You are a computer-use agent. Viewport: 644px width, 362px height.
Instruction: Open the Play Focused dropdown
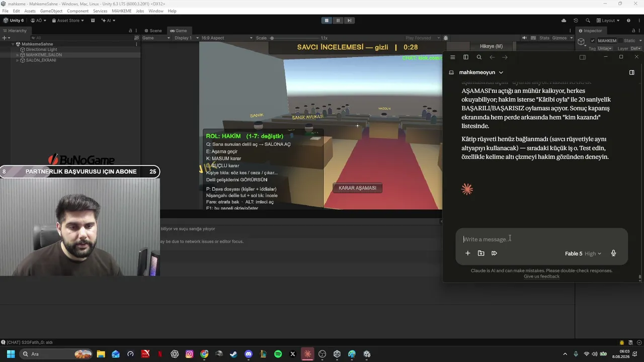(423, 38)
